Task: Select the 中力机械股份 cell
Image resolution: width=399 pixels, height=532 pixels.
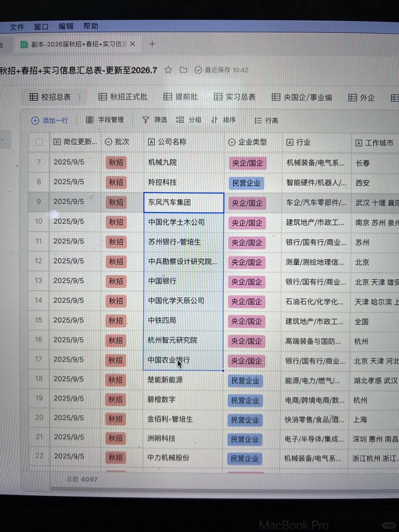Action: (x=183, y=457)
